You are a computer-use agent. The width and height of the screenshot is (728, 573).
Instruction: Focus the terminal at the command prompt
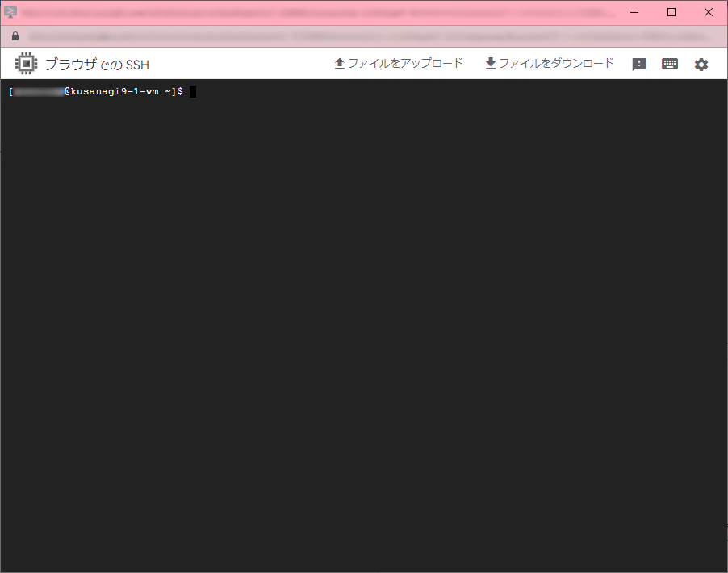tap(193, 91)
